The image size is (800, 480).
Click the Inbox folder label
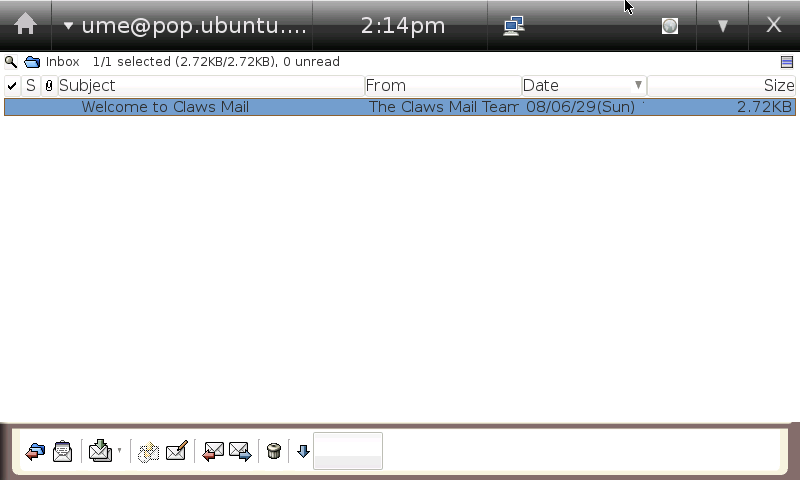[x=63, y=62]
